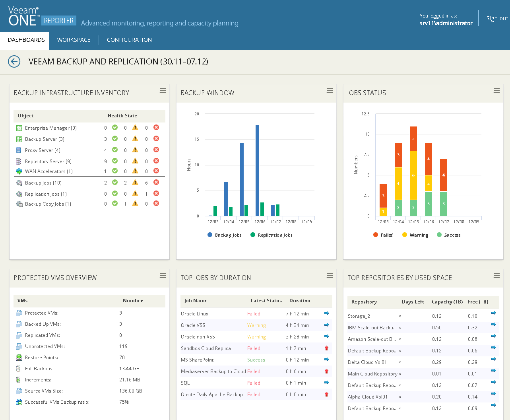Click the Veeam ONE Reporter logo

pyautogui.click(x=41, y=17)
